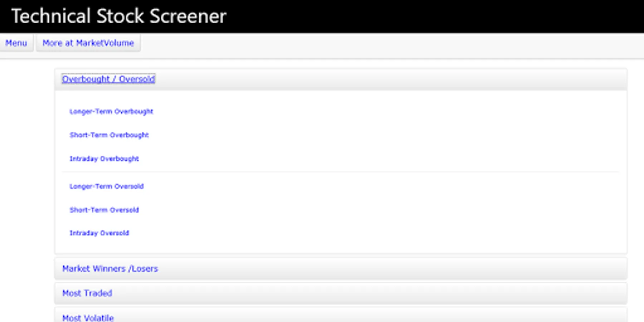The image size is (644, 322).
Task: Click the Most Volatile header bar
Action: 341,315
